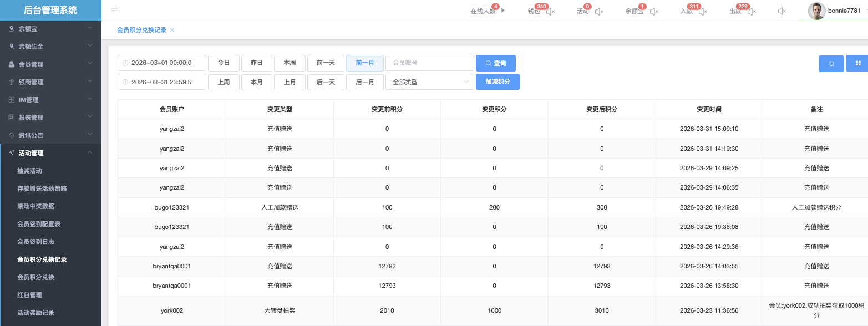Open the grid column settings icon
This screenshot has height=326, width=868.
coord(857,64)
